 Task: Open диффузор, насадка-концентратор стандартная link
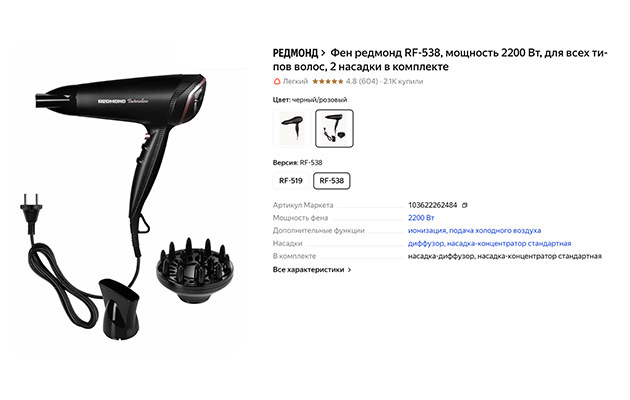point(489,243)
